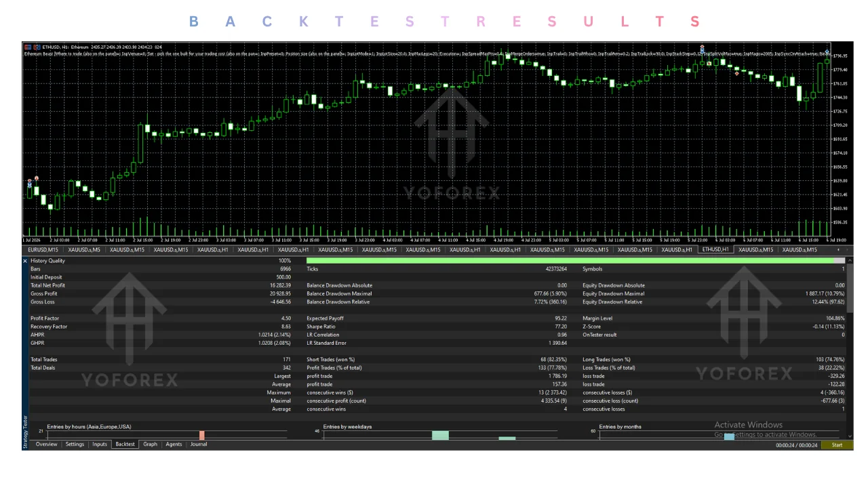Switch to the Graph tab
The image size is (868, 488).
pos(151,445)
